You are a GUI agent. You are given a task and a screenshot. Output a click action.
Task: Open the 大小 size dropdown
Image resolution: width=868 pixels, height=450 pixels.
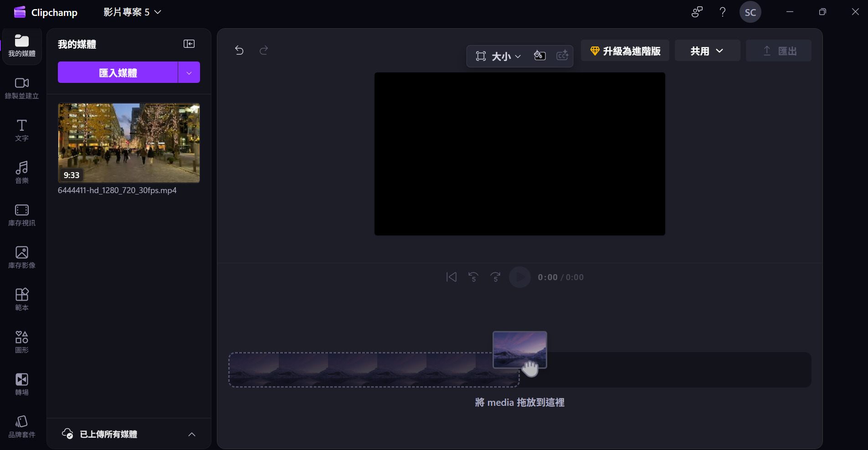(x=502, y=56)
